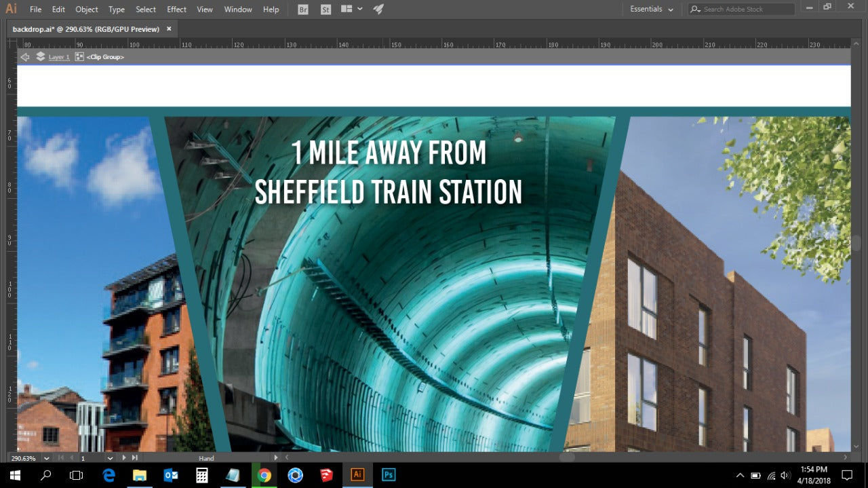868x488 pixels.
Task: Open the File menu
Action: tap(35, 10)
